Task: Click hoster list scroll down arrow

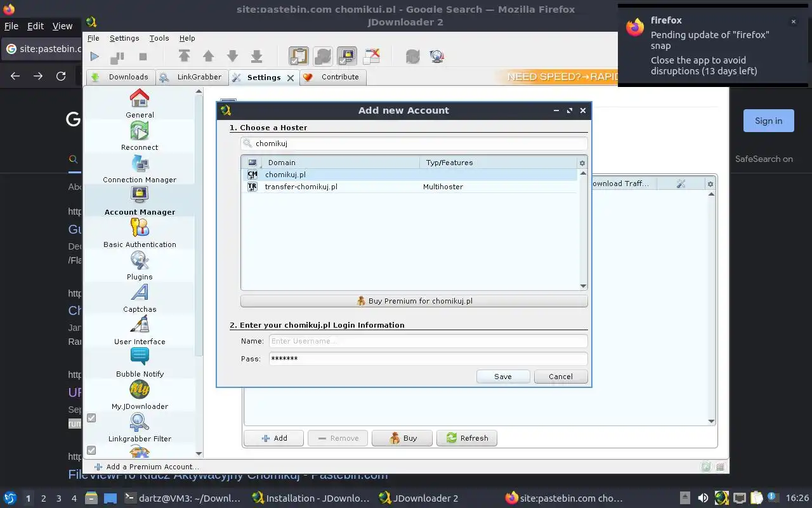Action: click(x=583, y=286)
